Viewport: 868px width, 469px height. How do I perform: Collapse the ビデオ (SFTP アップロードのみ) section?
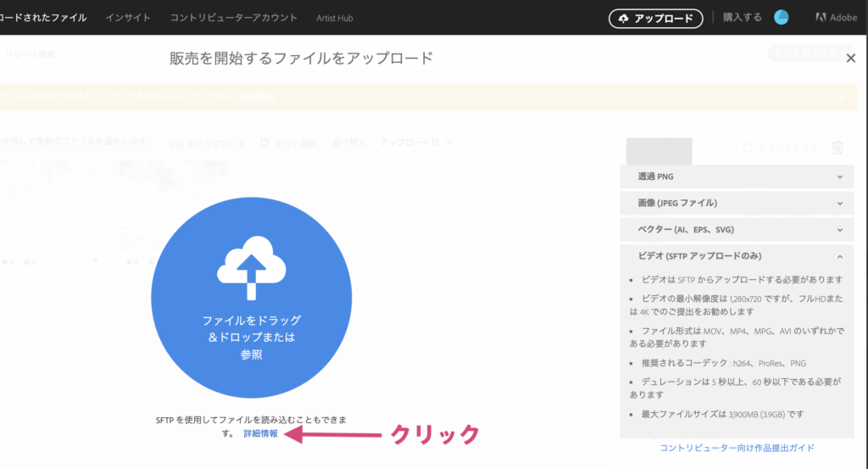tap(737, 256)
